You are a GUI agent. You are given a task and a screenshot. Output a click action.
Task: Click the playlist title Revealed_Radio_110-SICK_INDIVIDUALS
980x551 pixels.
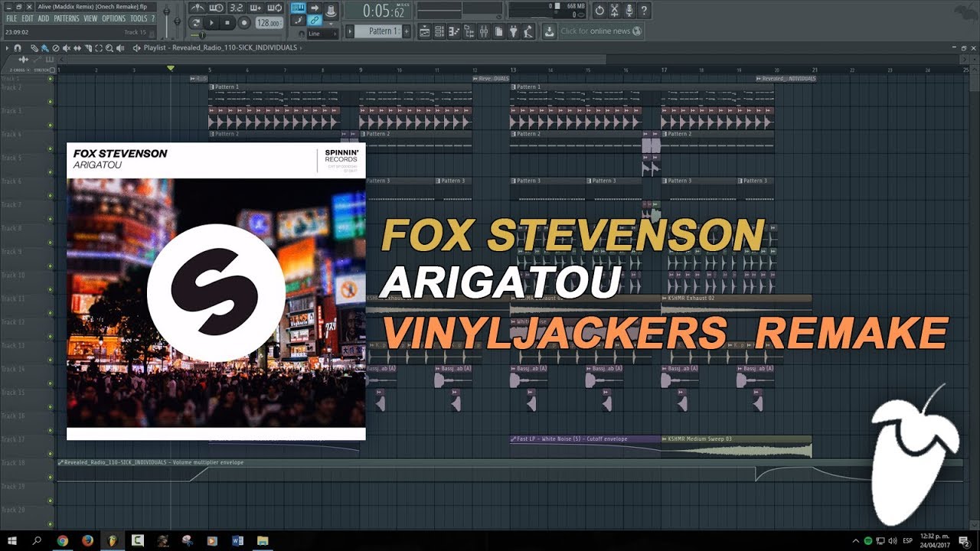pyautogui.click(x=234, y=48)
